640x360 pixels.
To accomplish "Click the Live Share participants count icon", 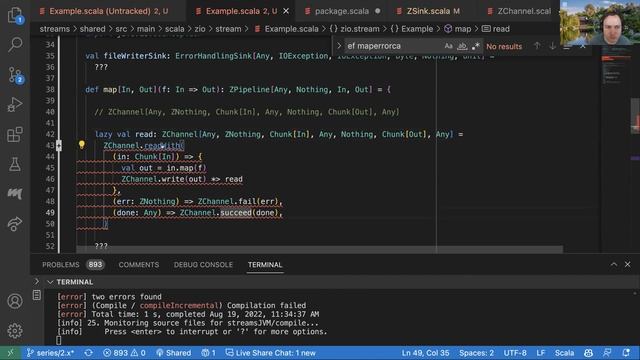I will (x=208, y=353).
